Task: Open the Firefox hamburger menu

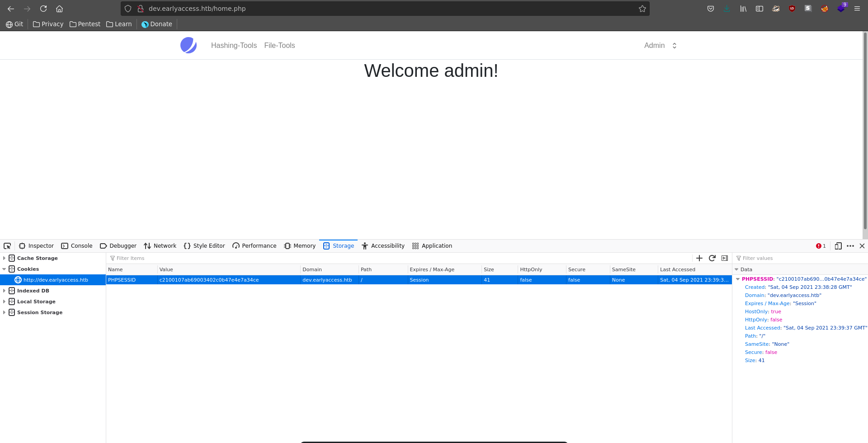Action: (857, 9)
